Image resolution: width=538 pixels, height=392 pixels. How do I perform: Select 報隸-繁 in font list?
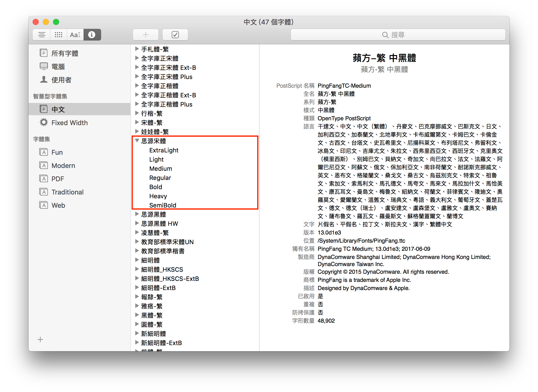click(x=152, y=297)
